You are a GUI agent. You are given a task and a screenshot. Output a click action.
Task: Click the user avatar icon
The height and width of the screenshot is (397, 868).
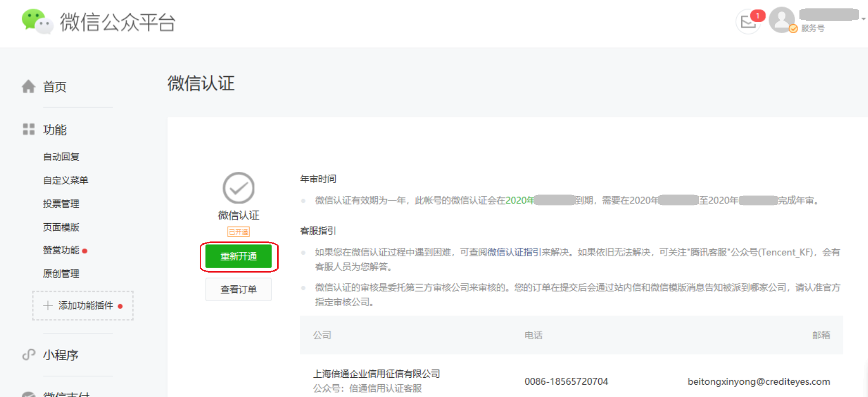(782, 20)
